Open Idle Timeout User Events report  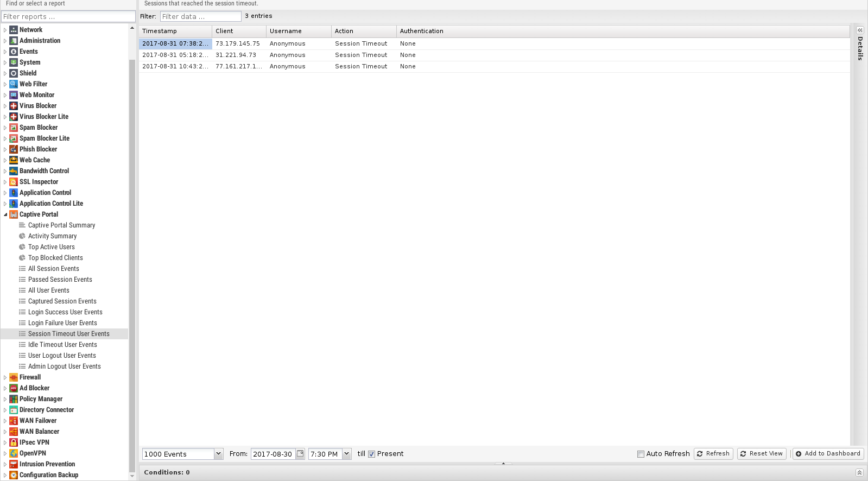62,345
